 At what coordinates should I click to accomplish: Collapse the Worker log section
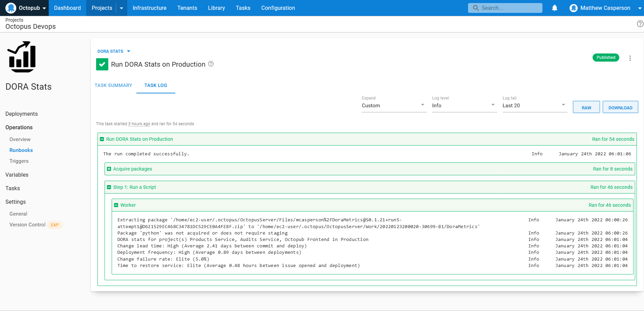pyautogui.click(x=116, y=205)
